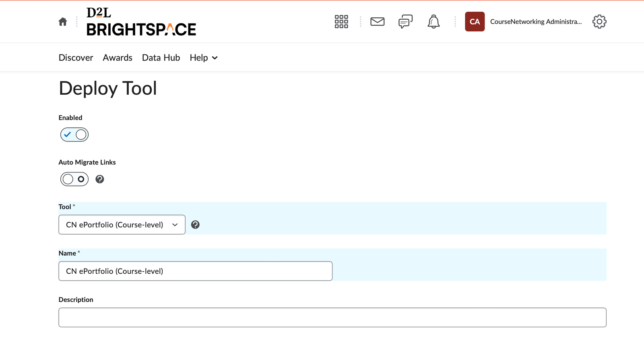
Task: Click the Description input field
Action: coord(332,318)
